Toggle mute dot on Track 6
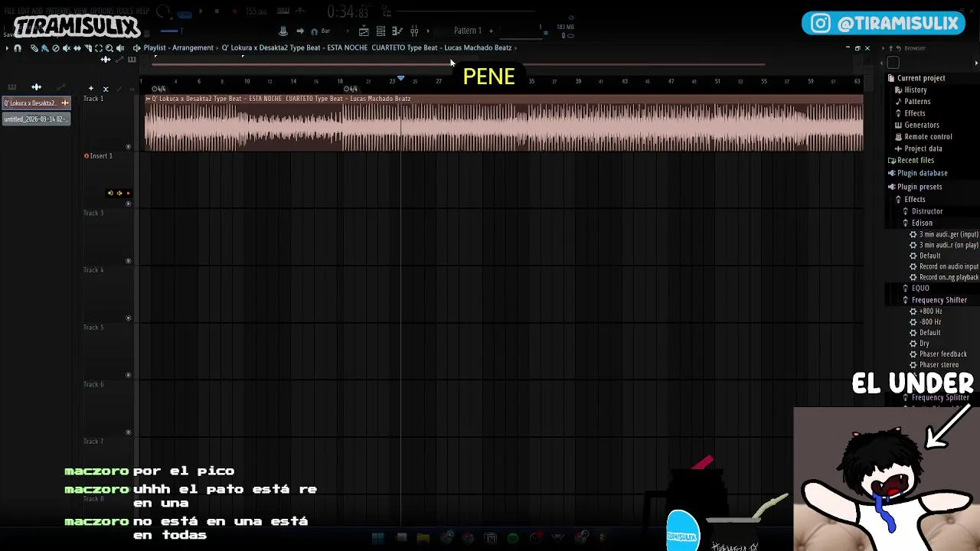 click(x=128, y=432)
